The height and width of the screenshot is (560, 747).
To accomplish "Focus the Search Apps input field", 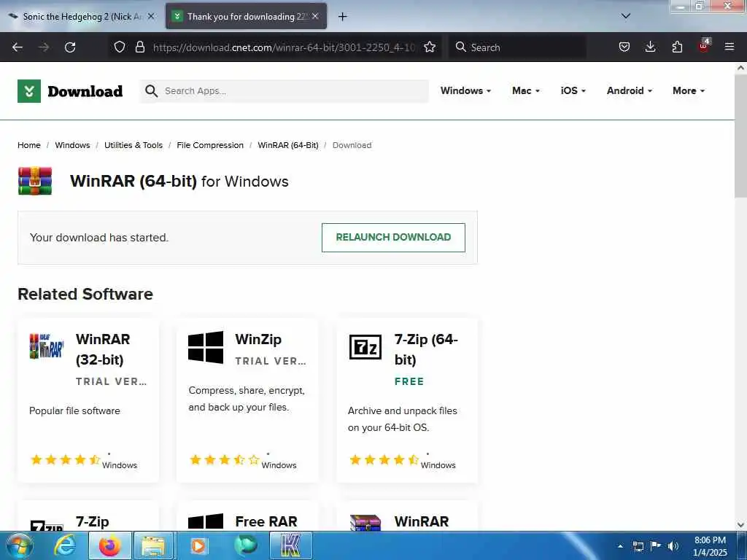I will coord(285,91).
